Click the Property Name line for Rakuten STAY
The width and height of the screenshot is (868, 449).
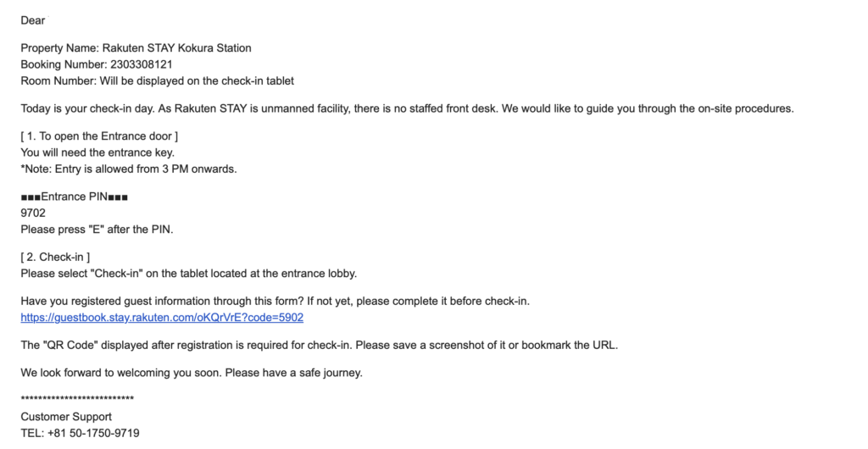point(136,48)
